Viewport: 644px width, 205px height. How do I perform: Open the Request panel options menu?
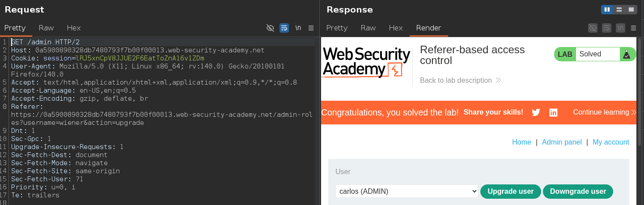coord(311,28)
